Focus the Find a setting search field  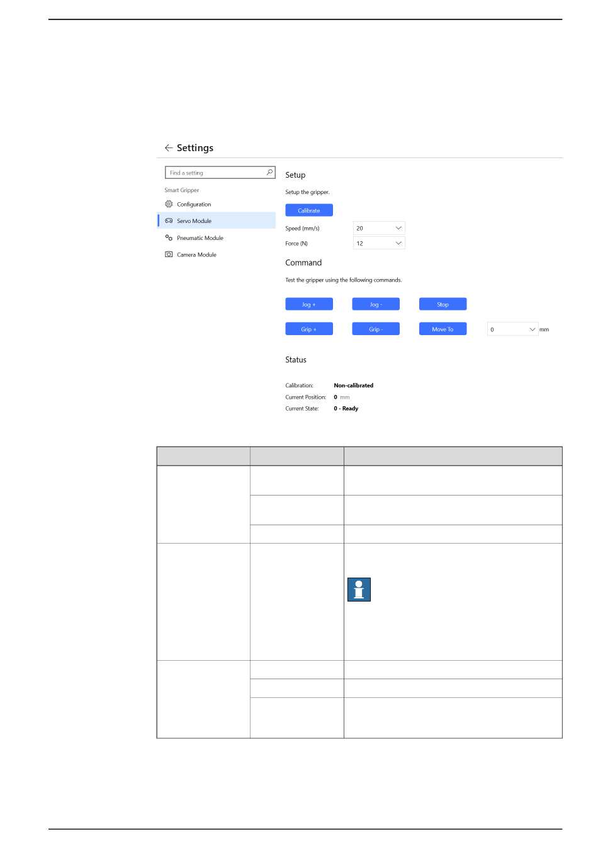coord(215,173)
